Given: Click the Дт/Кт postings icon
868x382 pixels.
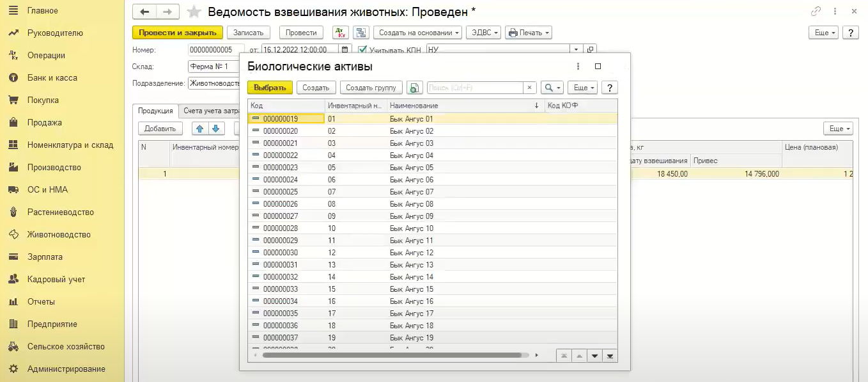Looking at the screenshot, I should click(x=341, y=33).
